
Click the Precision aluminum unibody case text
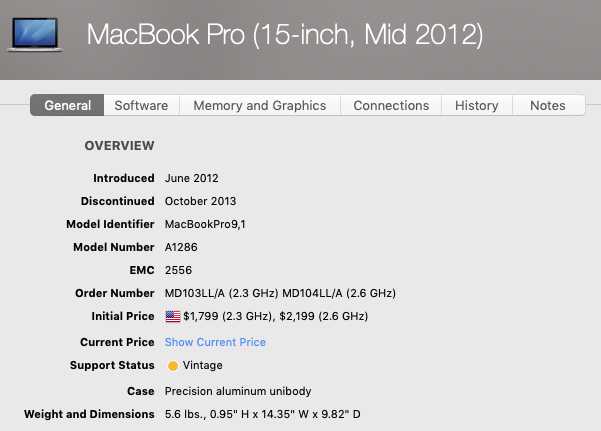(238, 391)
